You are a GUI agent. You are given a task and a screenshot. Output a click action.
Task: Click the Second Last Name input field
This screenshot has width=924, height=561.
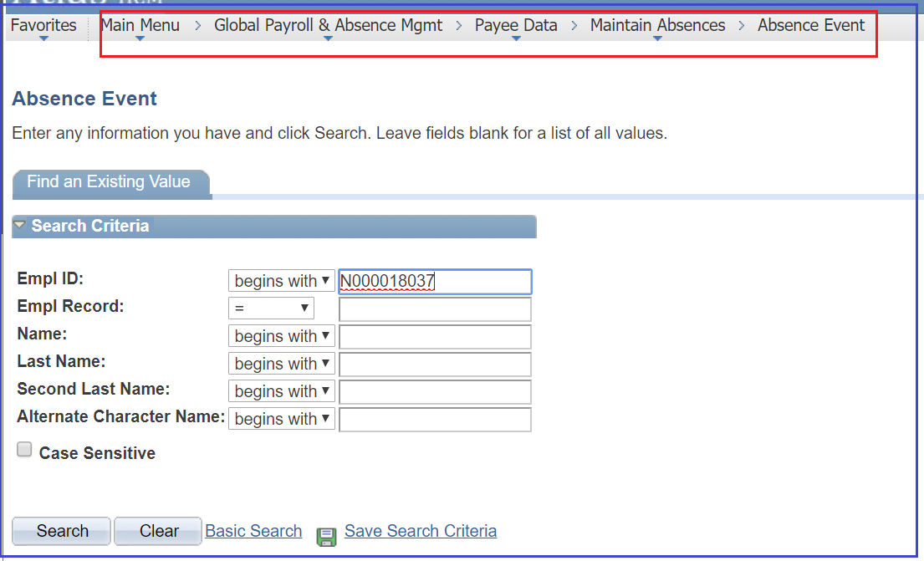click(436, 392)
